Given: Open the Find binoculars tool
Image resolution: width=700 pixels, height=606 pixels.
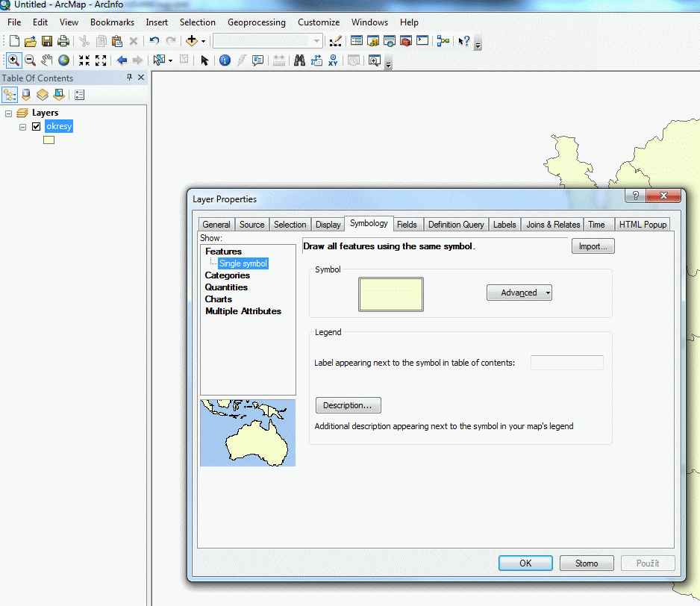Looking at the screenshot, I should 299,60.
